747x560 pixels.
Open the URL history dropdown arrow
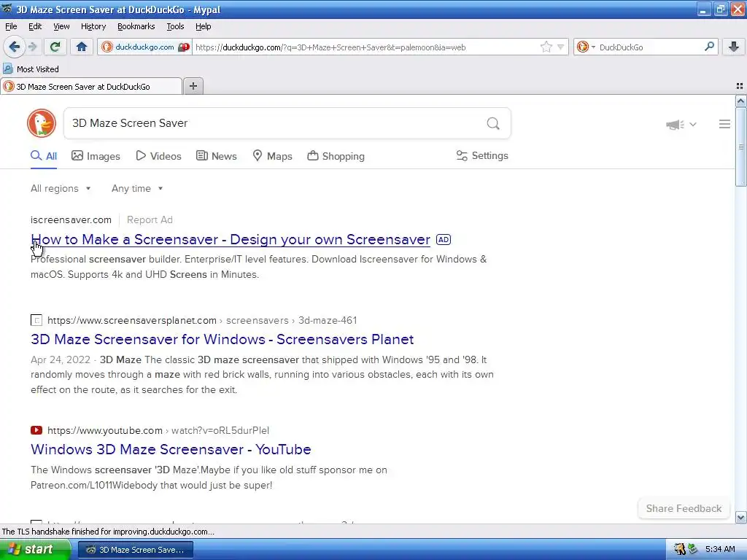click(x=561, y=47)
